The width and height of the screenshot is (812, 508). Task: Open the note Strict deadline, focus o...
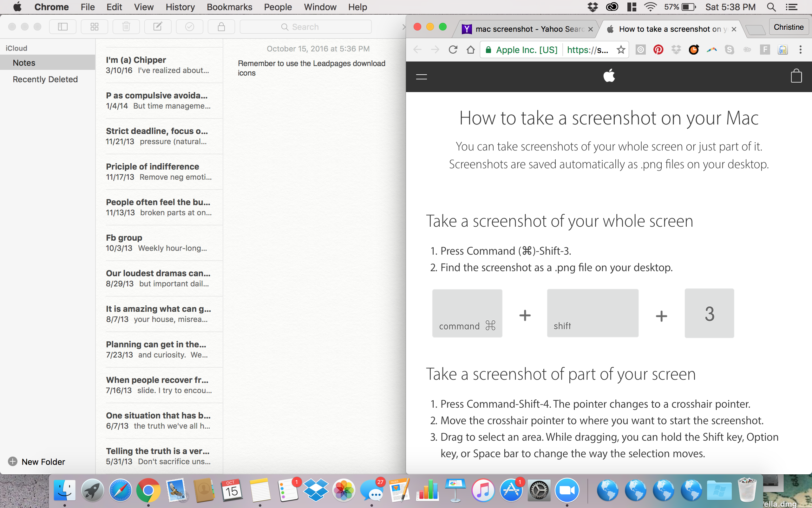[159, 136]
